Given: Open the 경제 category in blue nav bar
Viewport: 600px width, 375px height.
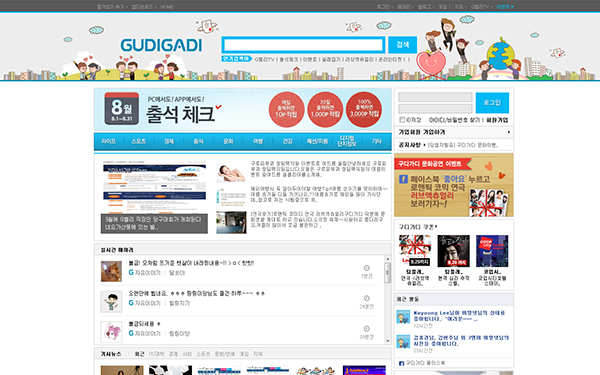Looking at the screenshot, I should [x=169, y=141].
